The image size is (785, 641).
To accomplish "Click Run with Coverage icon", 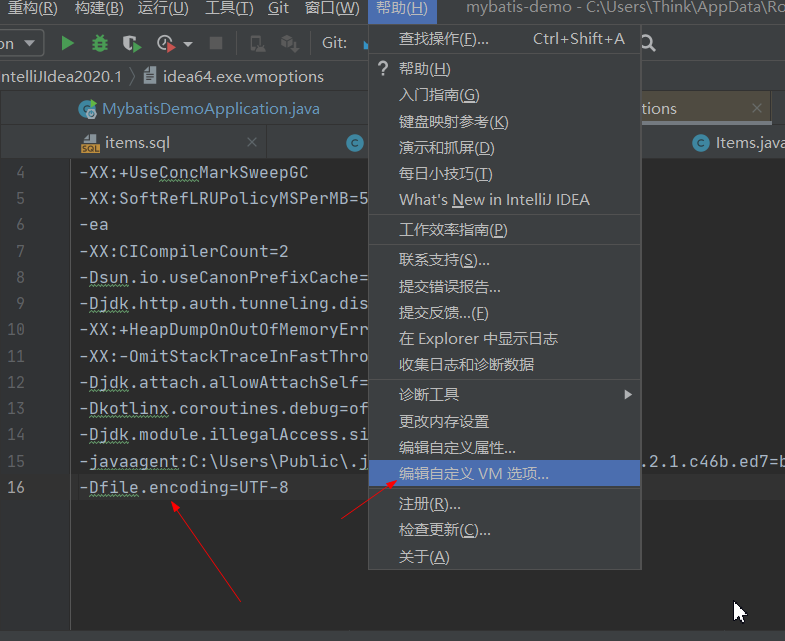I will tap(131, 44).
